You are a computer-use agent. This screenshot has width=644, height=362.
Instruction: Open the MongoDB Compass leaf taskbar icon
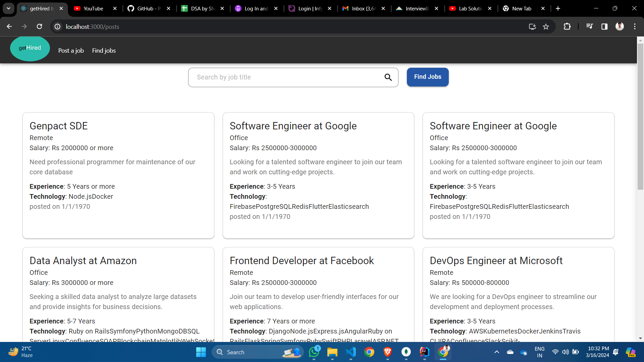[x=406, y=352]
